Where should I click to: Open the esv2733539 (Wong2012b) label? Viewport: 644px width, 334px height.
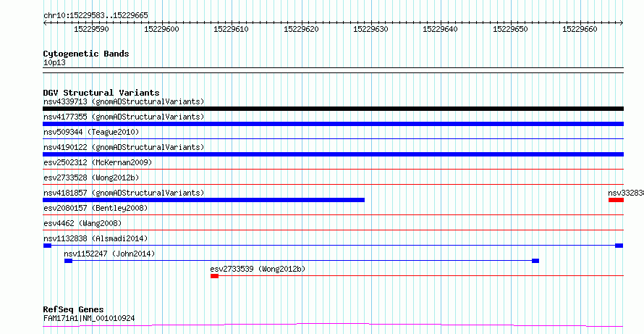coord(258,269)
